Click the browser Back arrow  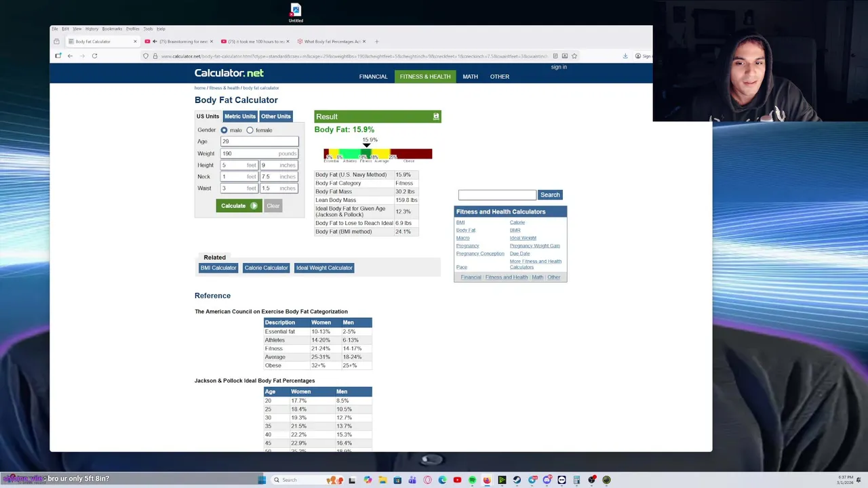[70, 56]
